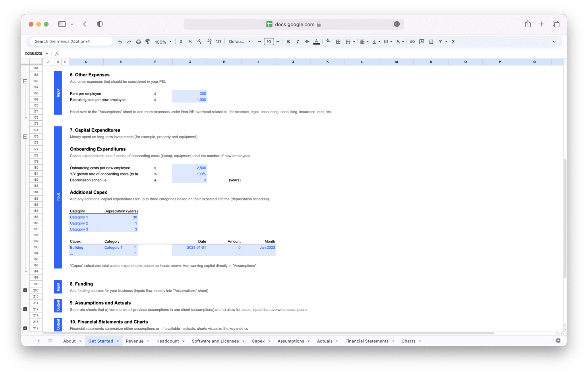Viewport: 588px width, 374px height.
Task: Switch to the Capex sheet tab
Action: tap(258, 341)
